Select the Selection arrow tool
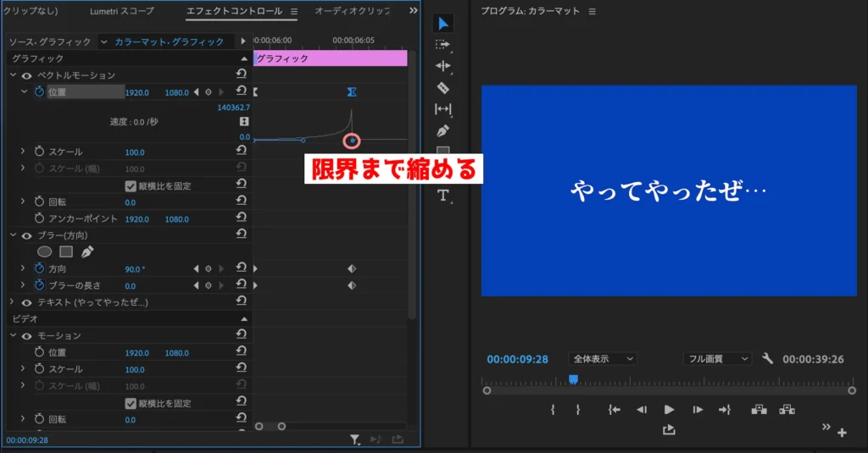 [442, 23]
